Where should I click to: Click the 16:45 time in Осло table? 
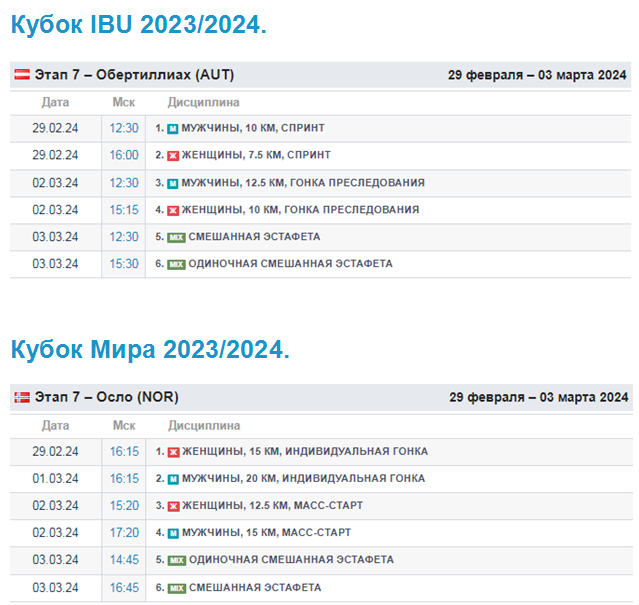pos(124,588)
